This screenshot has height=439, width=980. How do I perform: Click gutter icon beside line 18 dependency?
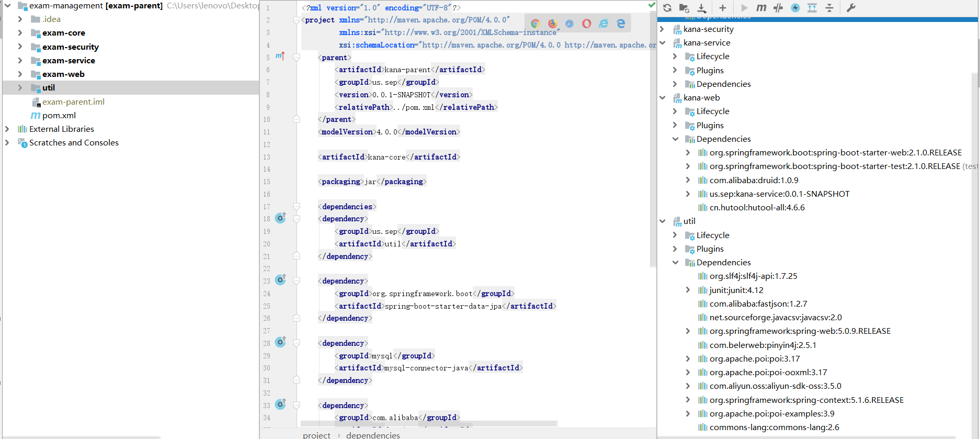pyautogui.click(x=280, y=218)
